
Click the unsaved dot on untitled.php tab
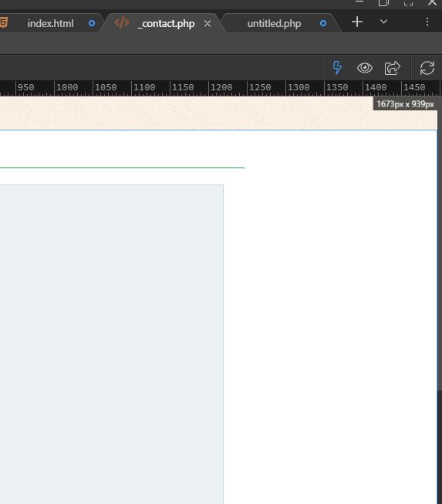323,23
